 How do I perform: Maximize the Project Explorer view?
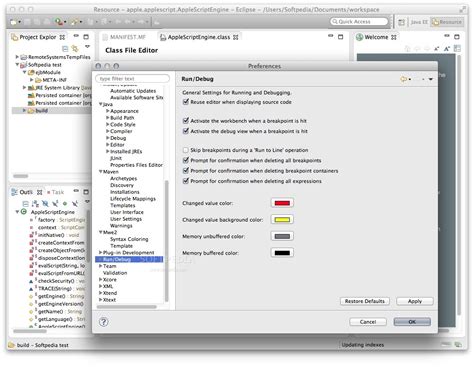pyautogui.click(x=86, y=37)
